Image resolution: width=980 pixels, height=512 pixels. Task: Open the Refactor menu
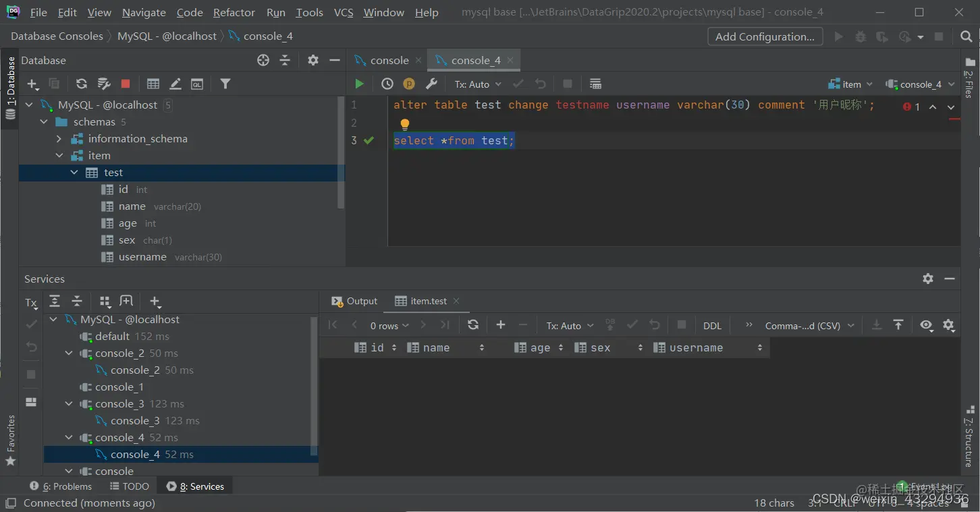(x=234, y=12)
